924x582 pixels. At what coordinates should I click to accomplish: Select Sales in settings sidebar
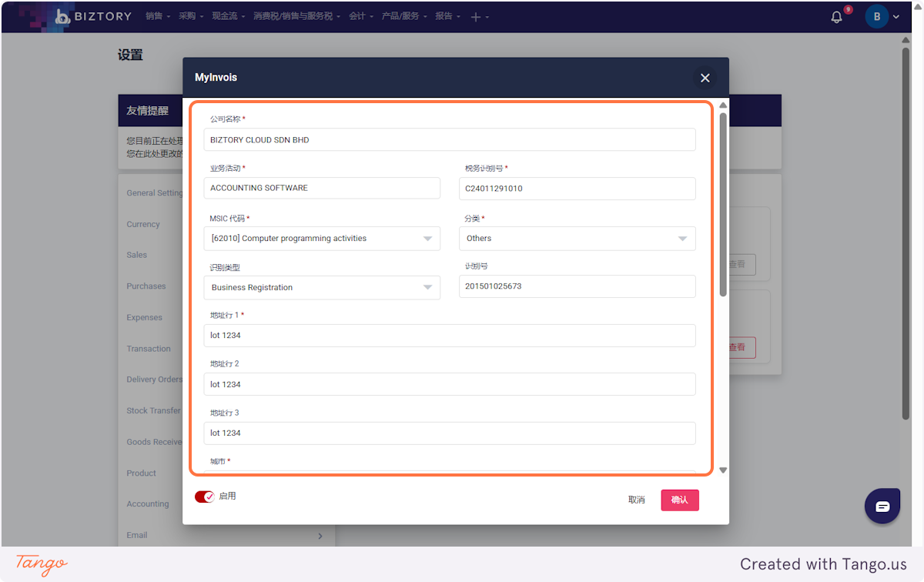pyautogui.click(x=136, y=256)
